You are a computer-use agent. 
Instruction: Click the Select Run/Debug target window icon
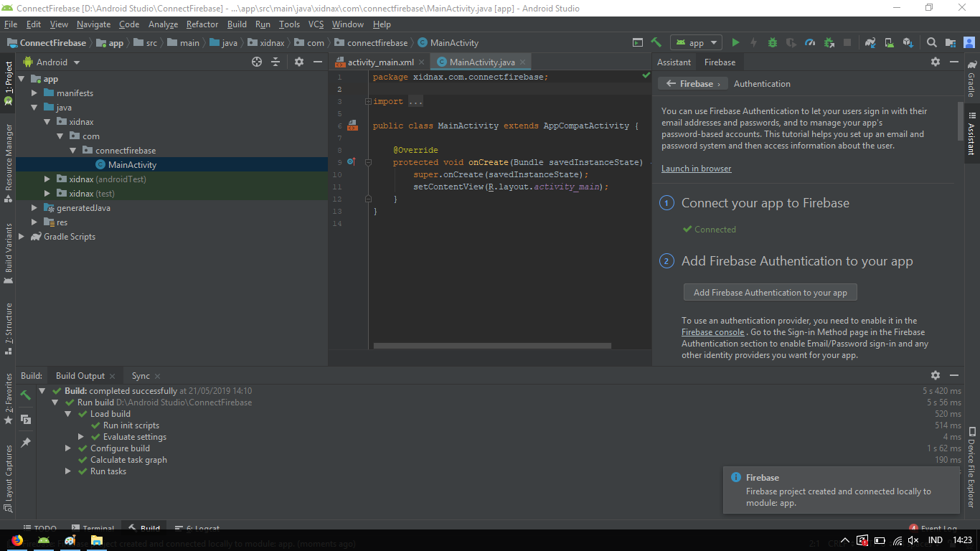pos(638,42)
